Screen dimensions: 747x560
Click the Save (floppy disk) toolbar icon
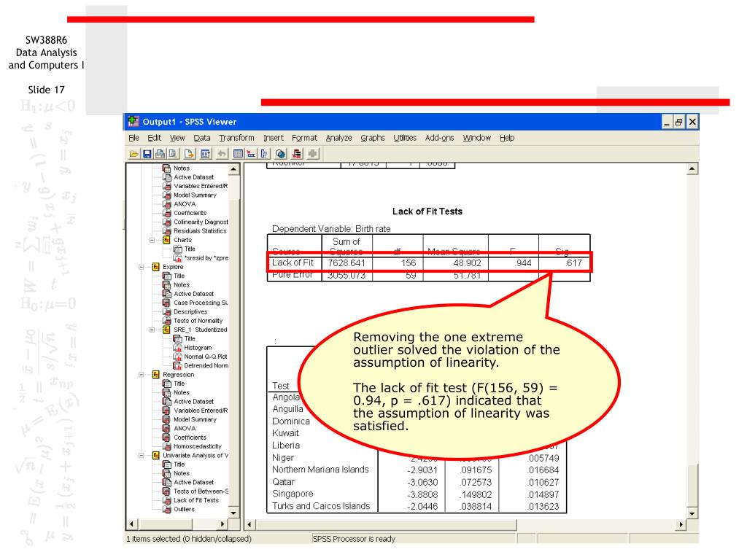tap(147, 154)
